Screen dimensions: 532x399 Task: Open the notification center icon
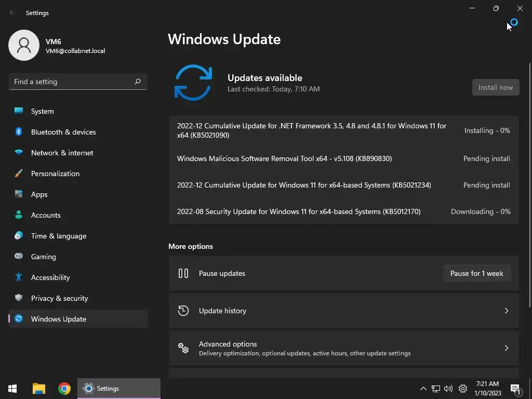click(x=515, y=389)
